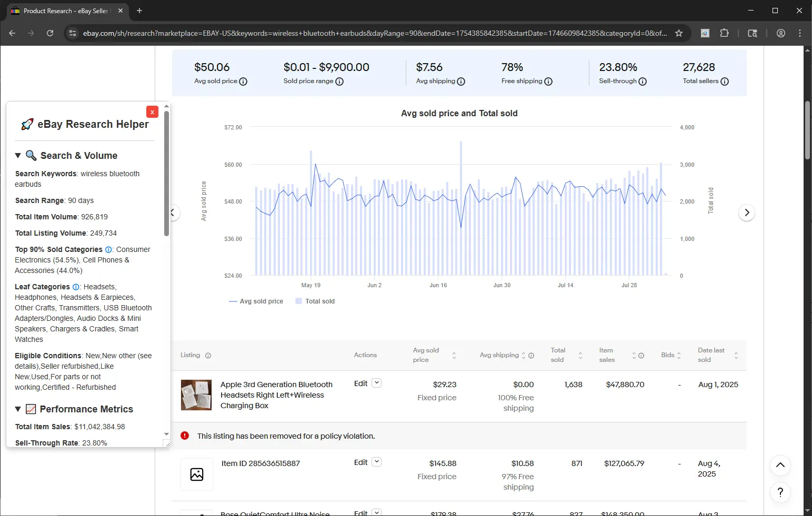Screen dimensions: 812x516
Task: Sort table by Date last sold
Action: pyautogui.click(x=736, y=356)
